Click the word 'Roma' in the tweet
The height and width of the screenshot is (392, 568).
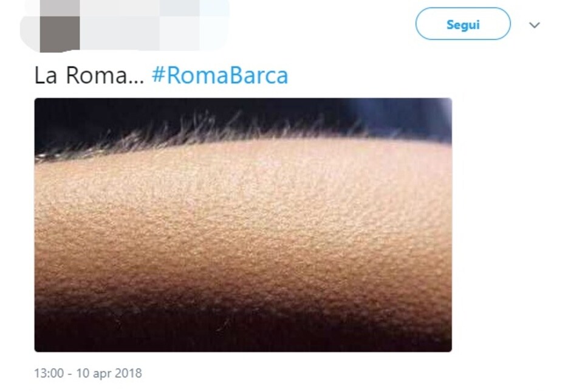click(97, 75)
